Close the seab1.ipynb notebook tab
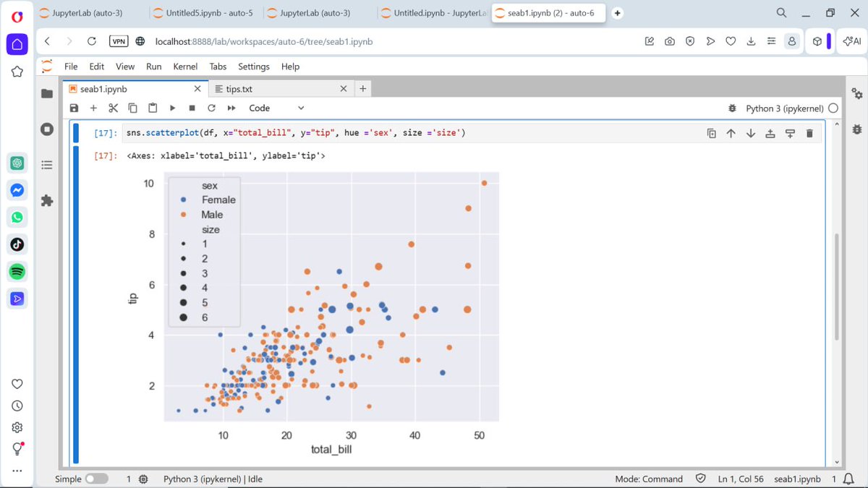 tap(197, 89)
